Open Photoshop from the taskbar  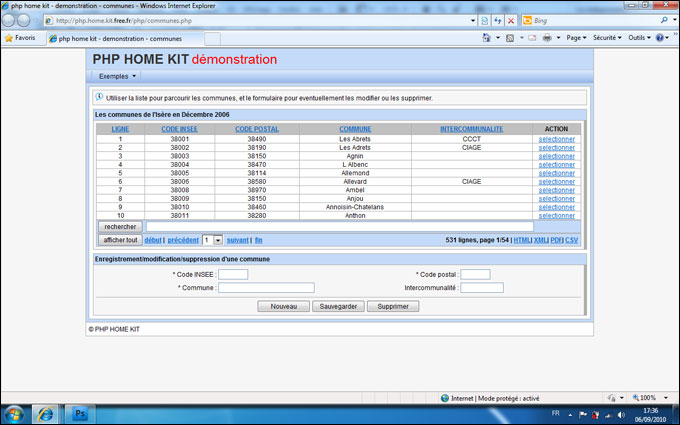point(79,412)
